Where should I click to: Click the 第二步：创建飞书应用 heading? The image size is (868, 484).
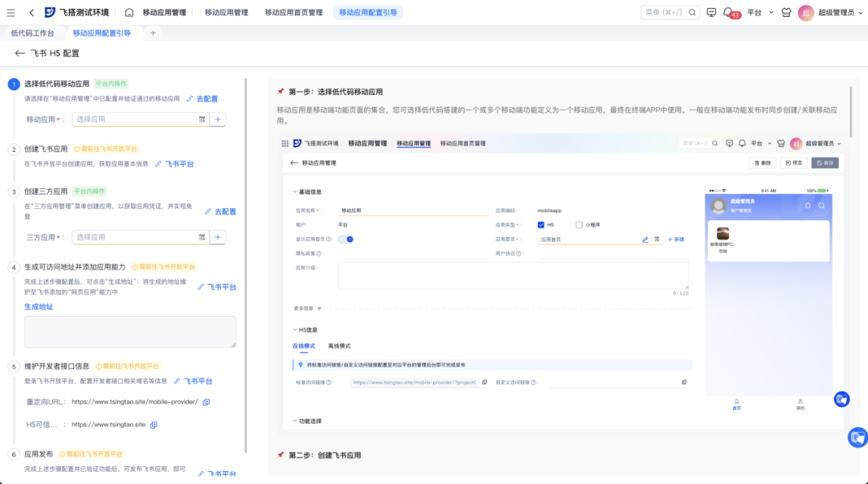point(325,455)
